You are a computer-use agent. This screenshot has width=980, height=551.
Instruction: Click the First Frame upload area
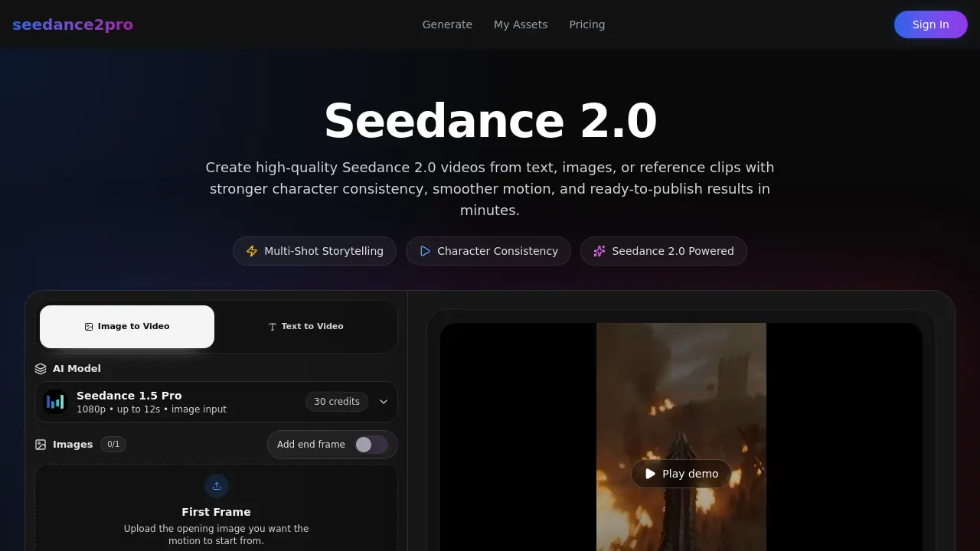(x=216, y=508)
